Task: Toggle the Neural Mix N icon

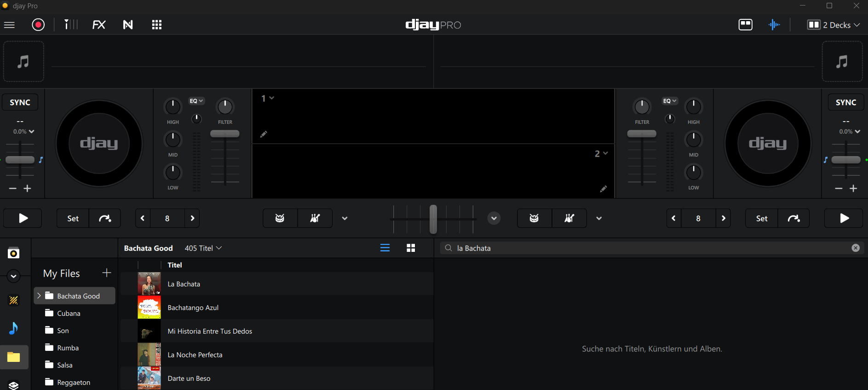Action: [128, 25]
